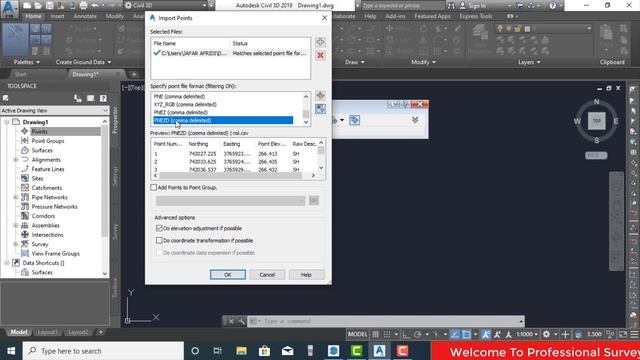Open the Insert ribbon tab
This screenshot has height=360, width=640.
click(x=57, y=16)
